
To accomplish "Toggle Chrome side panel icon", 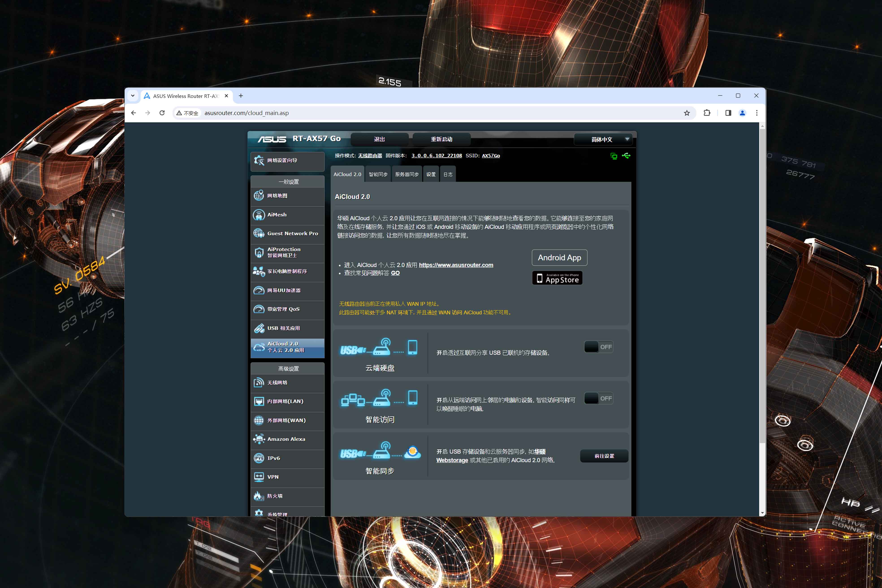I will tap(728, 113).
